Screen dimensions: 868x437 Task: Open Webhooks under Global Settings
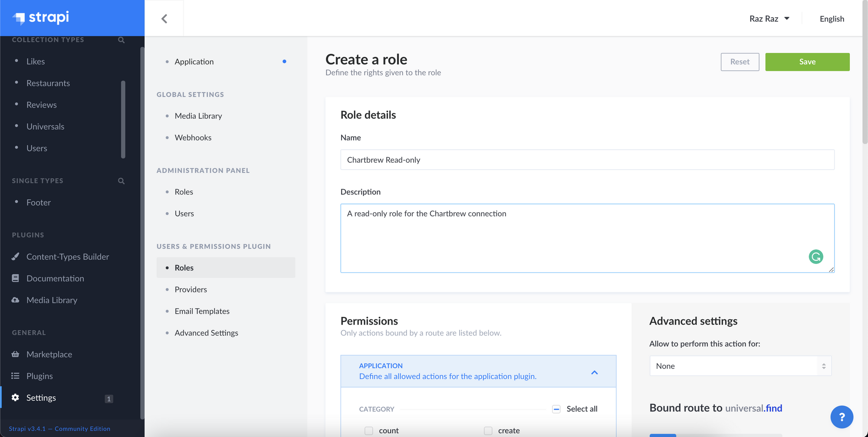click(x=193, y=137)
